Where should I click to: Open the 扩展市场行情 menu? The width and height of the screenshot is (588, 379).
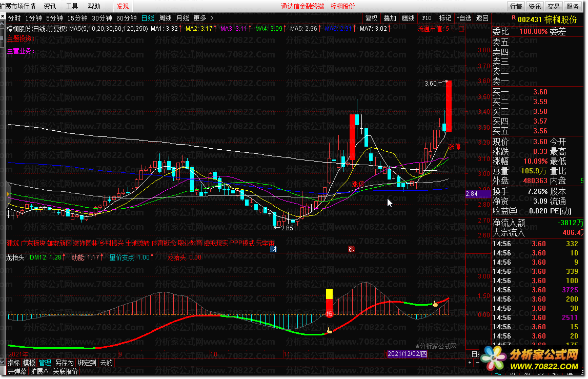tap(17, 6)
